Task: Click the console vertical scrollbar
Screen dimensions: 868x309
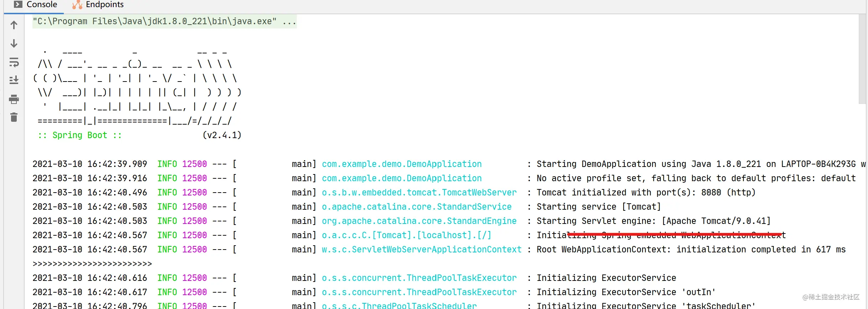Action: tap(862, 59)
